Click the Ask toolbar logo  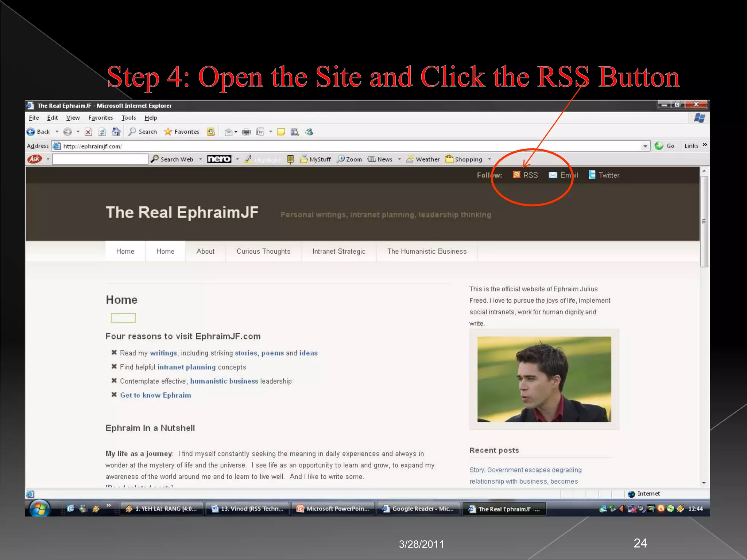coord(35,159)
